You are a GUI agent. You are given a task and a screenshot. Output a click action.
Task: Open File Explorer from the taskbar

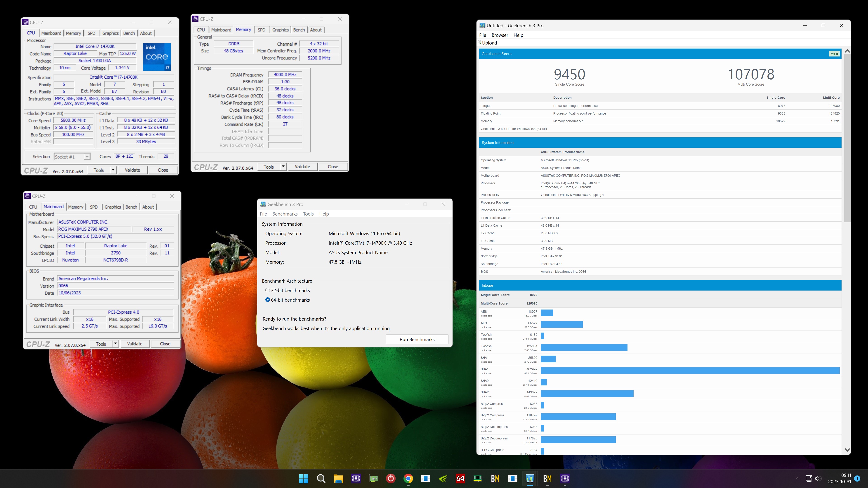click(338, 479)
